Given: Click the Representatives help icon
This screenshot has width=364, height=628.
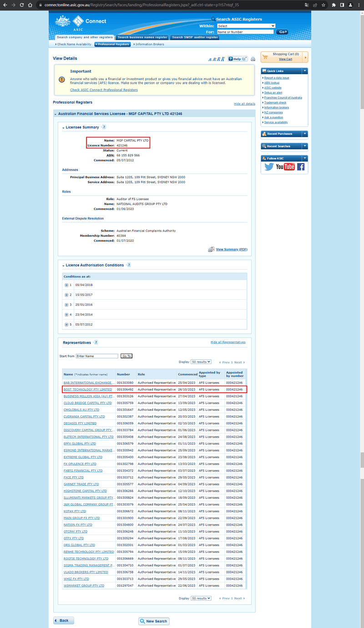Looking at the screenshot, I should click(x=96, y=342).
